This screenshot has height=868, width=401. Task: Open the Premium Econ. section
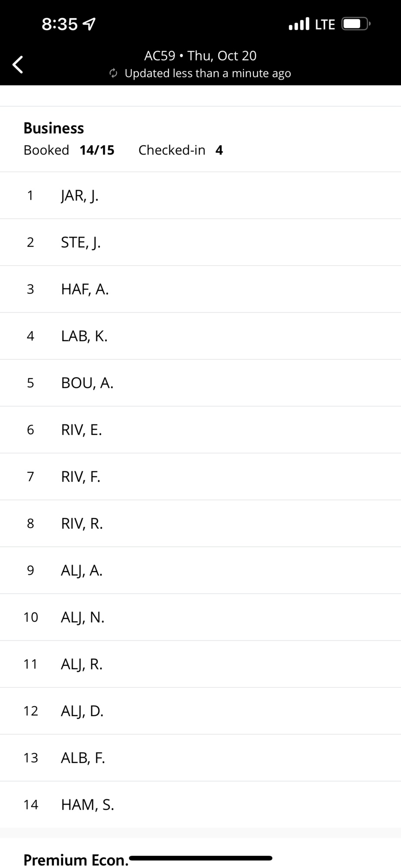tap(76, 859)
